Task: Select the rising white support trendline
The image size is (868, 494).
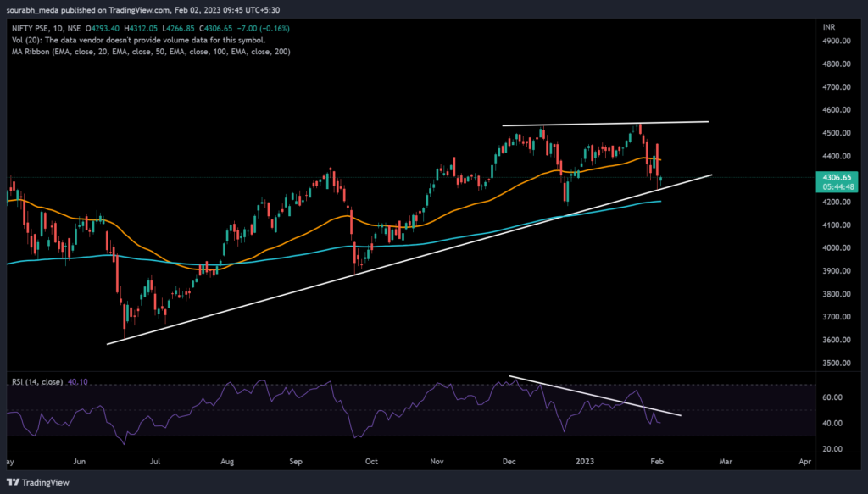Action: click(409, 260)
